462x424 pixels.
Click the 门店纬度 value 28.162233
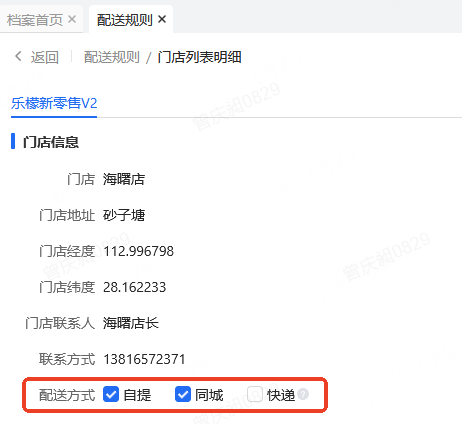(x=134, y=287)
